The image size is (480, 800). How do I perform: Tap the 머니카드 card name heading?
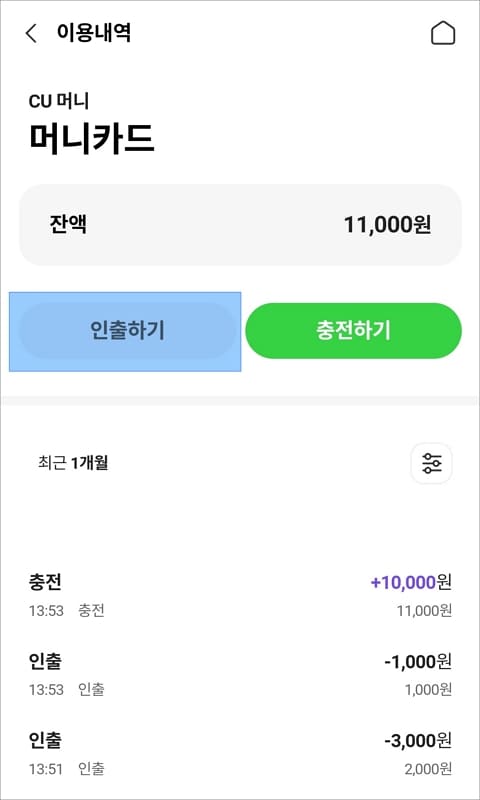[x=92, y=139]
